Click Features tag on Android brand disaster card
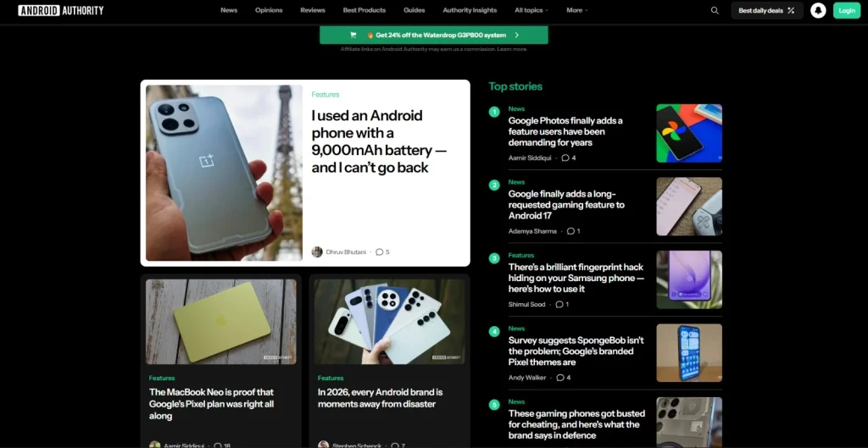The image size is (868, 448). pos(331,379)
